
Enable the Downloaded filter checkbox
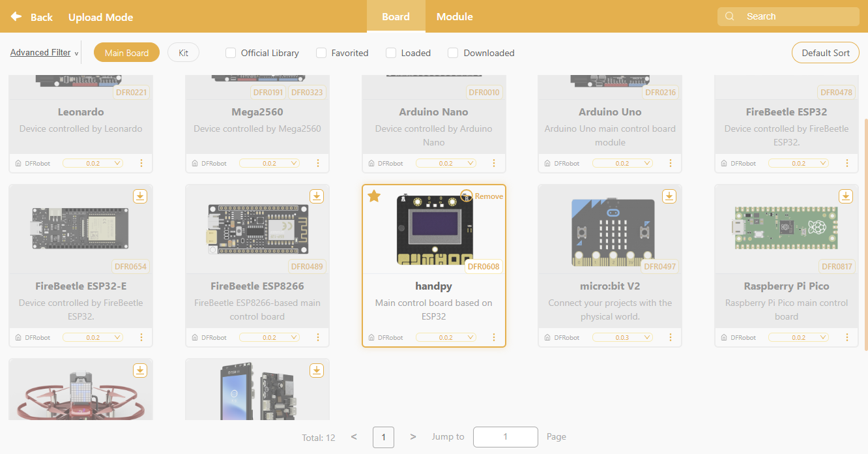tap(453, 53)
